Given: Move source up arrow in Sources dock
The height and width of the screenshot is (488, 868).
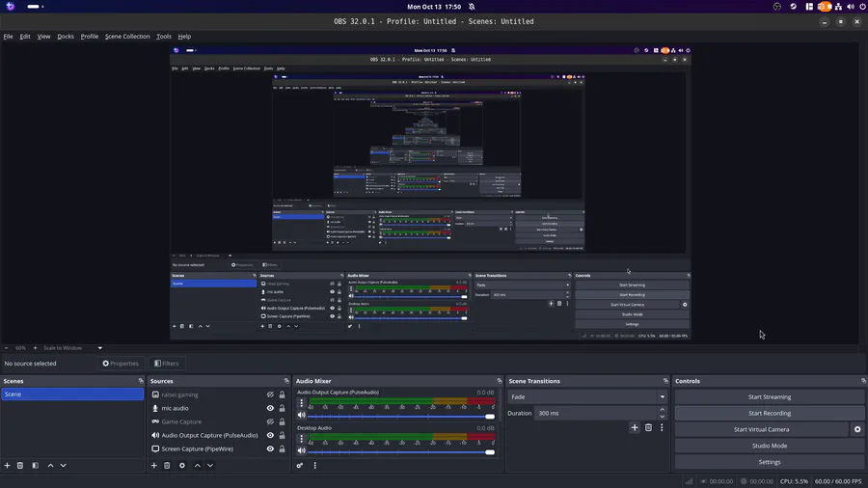Looking at the screenshot, I should [x=197, y=465].
